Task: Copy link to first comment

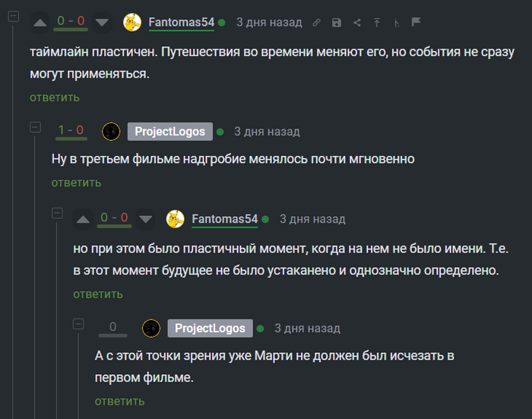Action: [317, 23]
